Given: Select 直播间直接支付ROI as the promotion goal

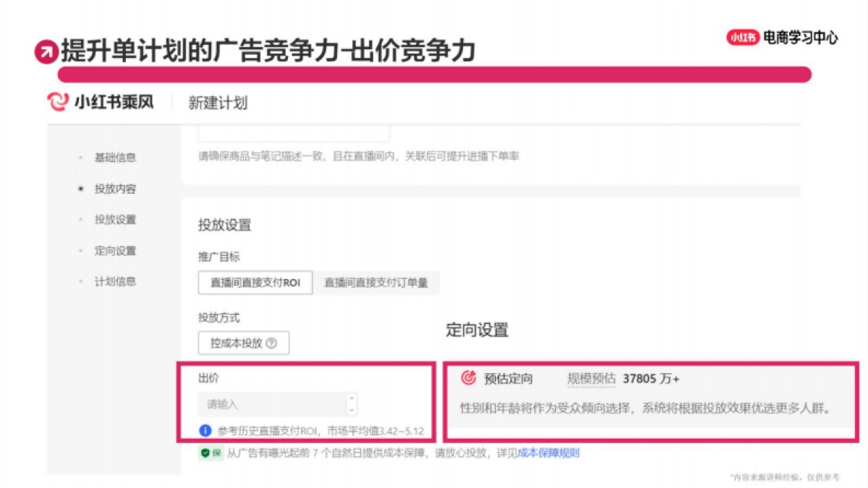Looking at the screenshot, I should pyautogui.click(x=254, y=283).
